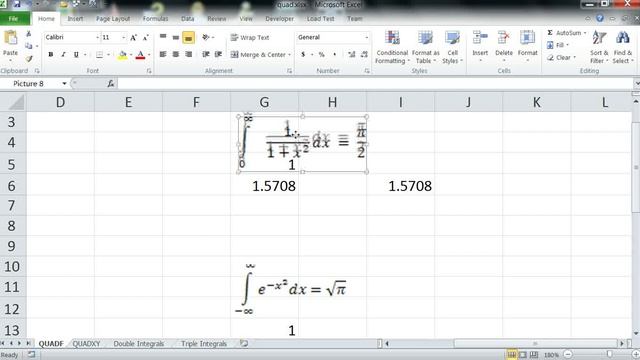Viewport: 640px width, 360px height.
Task: Click the Clear button in Editing group
Action: tap(561, 58)
